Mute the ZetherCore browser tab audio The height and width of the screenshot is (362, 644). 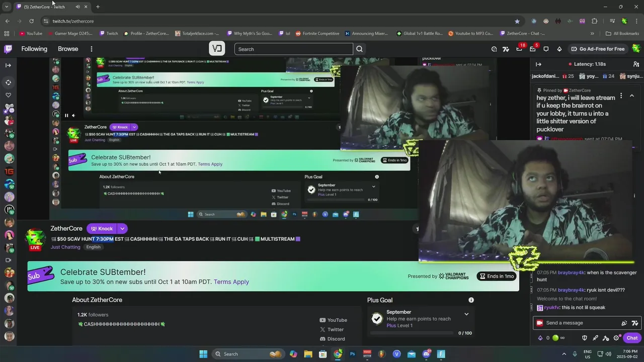point(77,7)
